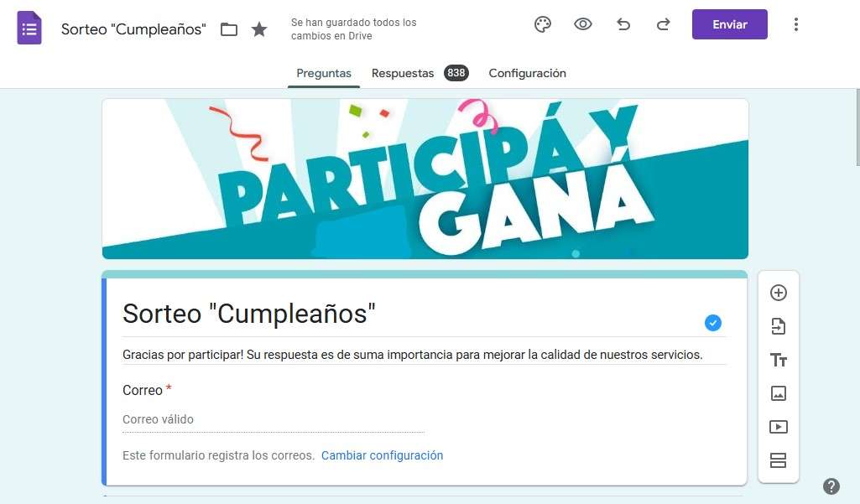Redo the last change
Viewport: 860px width, 504px height.
pyautogui.click(x=663, y=24)
